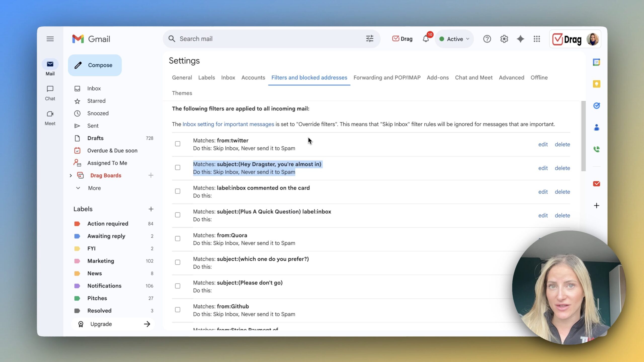Screen dimensions: 644x362
Task: Open Contacts in side panel
Action: point(596,127)
